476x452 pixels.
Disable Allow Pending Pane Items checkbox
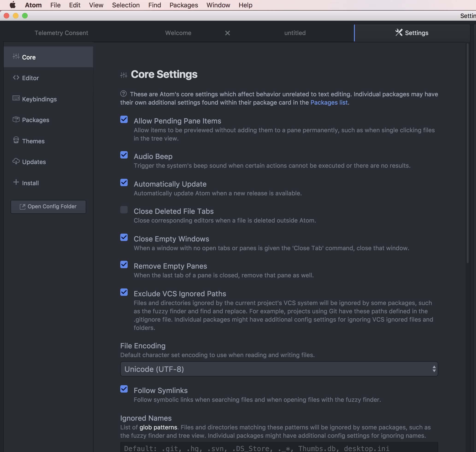124,120
